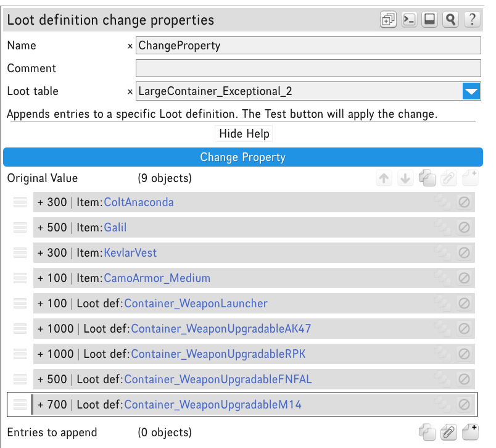Click the paperclip icon beside Entries to append
Image resolution: width=496 pixels, height=448 pixels.
[448, 432]
